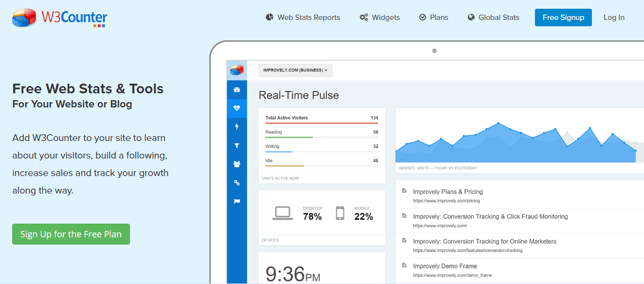Click document icon beside Online Marketers row

pos(404,240)
